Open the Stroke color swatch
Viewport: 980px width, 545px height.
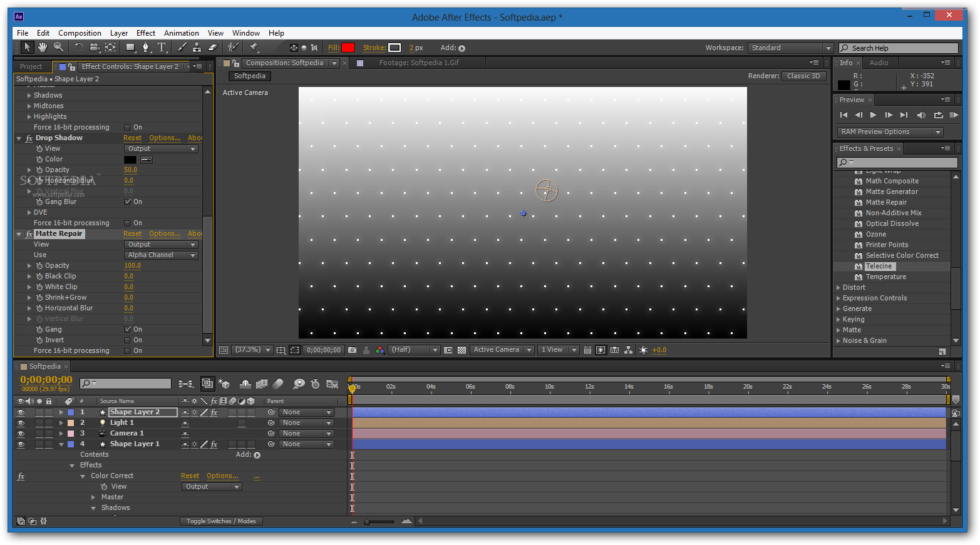pos(395,48)
